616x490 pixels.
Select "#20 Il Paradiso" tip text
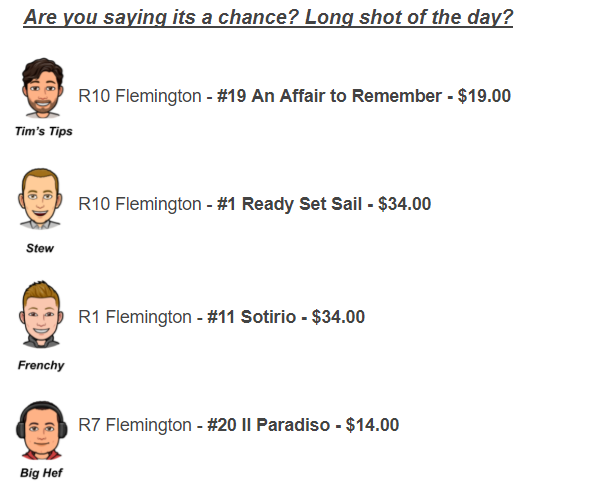pyautogui.click(x=268, y=425)
